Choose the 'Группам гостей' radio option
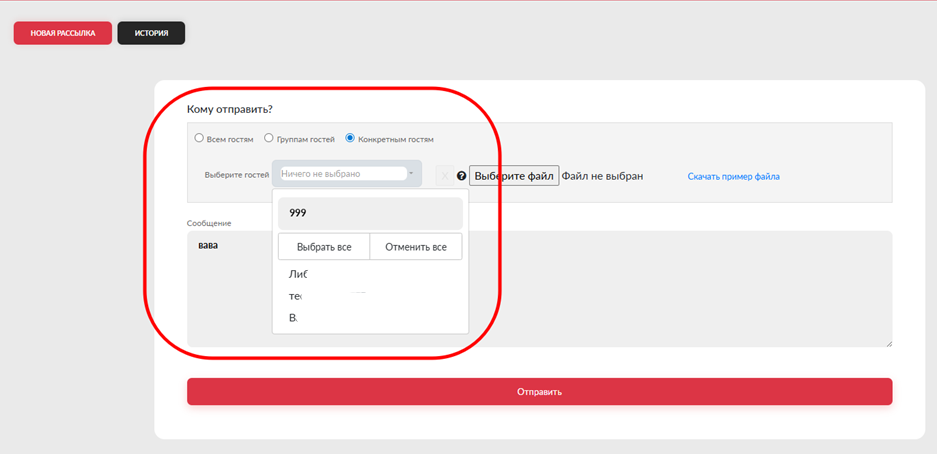The image size is (937, 454). pyautogui.click(x=269, y=138)
